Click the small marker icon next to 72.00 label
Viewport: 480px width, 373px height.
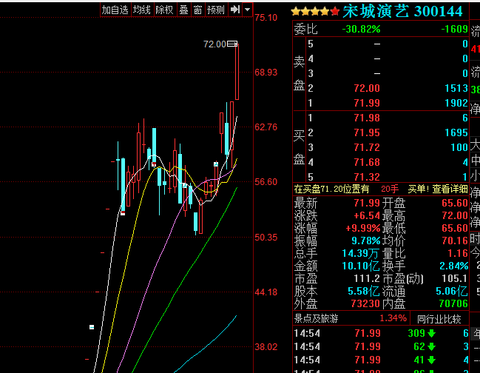click(232, 44)
